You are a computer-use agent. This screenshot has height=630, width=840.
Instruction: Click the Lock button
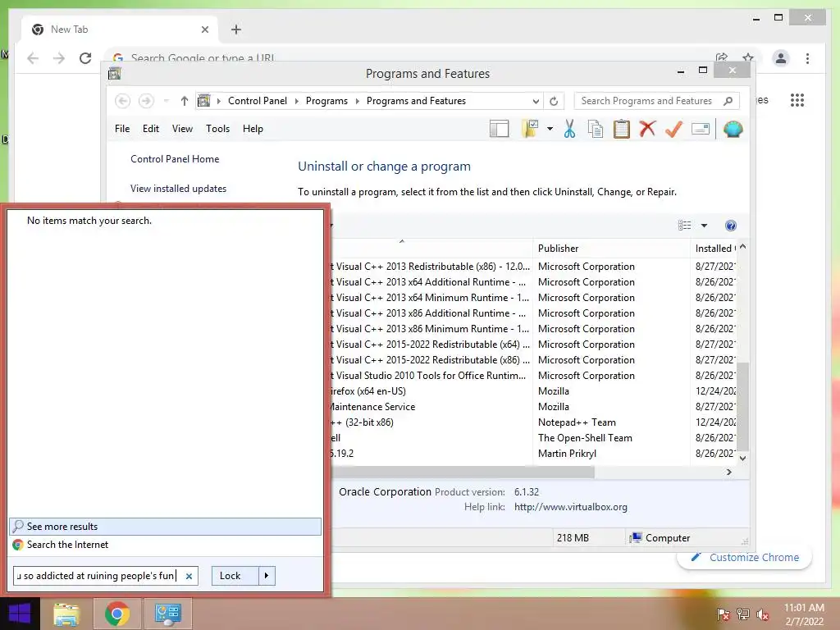(235, 576)
